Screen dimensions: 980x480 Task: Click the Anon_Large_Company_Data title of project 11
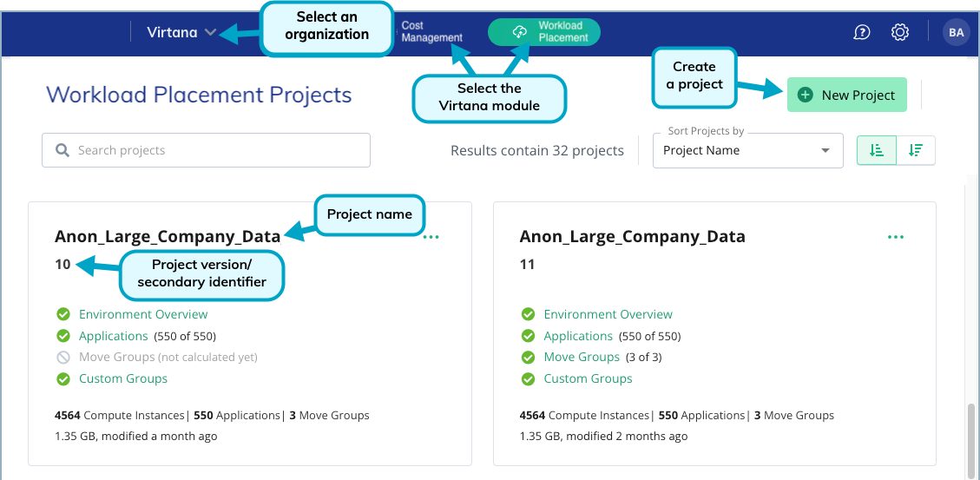pos(633,237)
